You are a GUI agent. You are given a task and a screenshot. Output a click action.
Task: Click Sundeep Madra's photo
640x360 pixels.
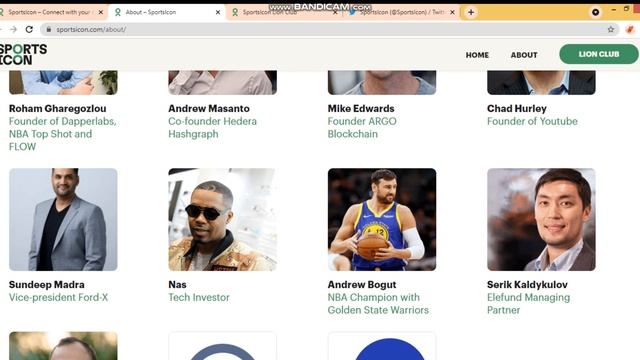[x=63, y=219]
